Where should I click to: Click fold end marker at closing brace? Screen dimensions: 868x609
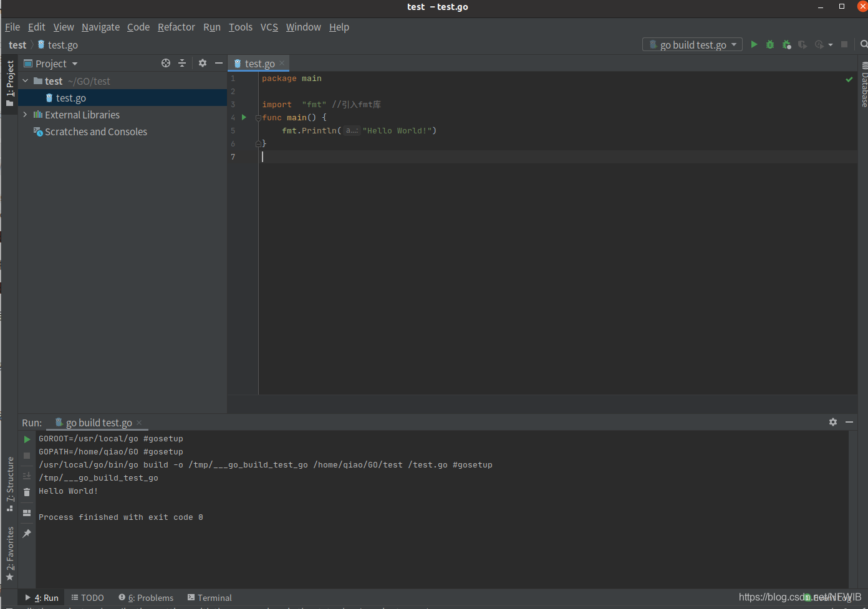[x=258, y=144]
